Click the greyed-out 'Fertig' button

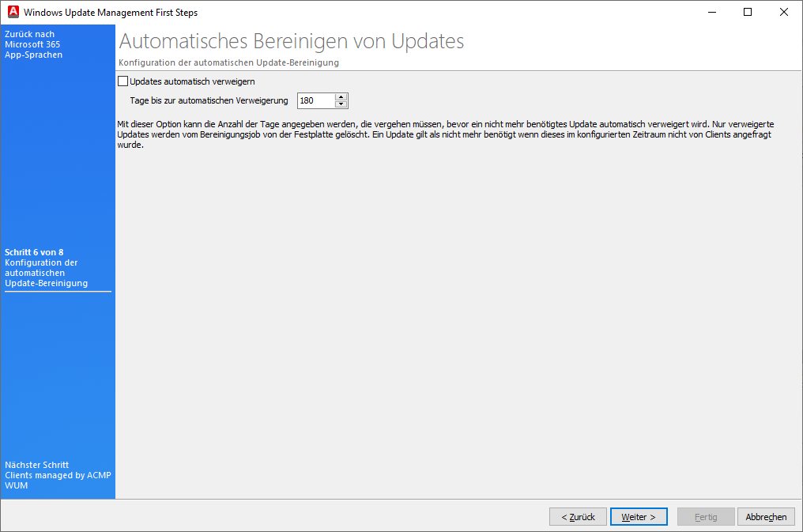[706, 517]
